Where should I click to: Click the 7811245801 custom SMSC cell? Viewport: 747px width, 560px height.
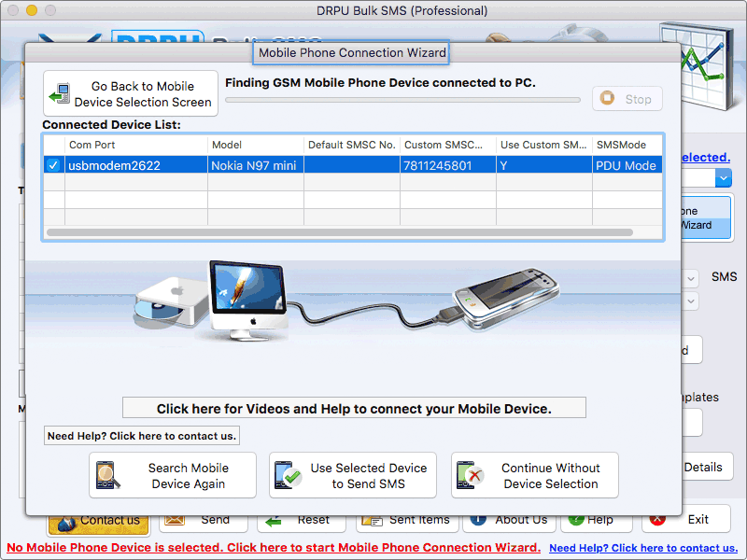tap(448, 165)
